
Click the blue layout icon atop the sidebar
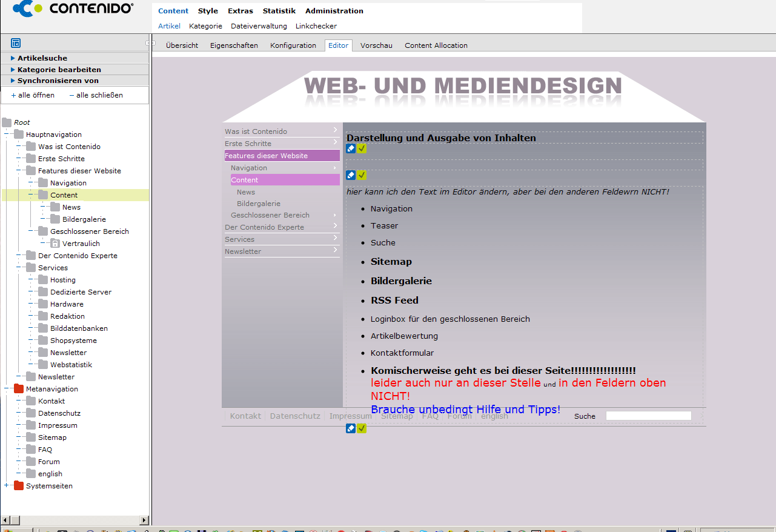[16, 43]
